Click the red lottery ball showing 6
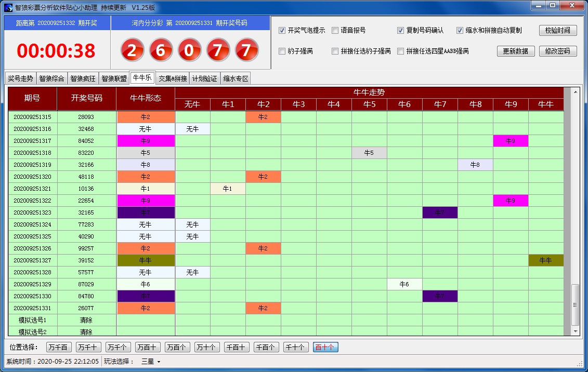Viewport: 588px width, 372px height. 161,50
